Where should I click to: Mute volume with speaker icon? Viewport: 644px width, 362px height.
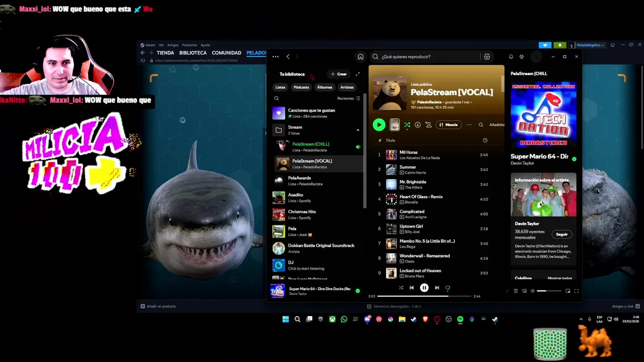(532, 291)
